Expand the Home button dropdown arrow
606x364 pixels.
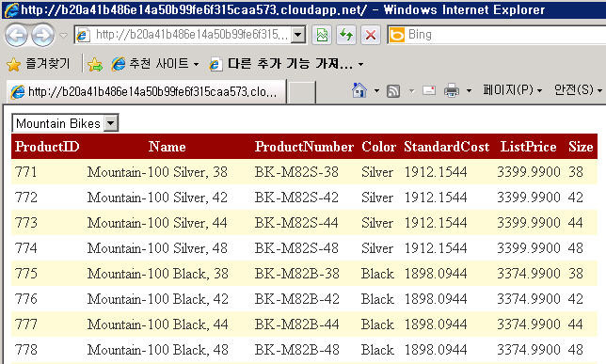click(x=376, y=91)
